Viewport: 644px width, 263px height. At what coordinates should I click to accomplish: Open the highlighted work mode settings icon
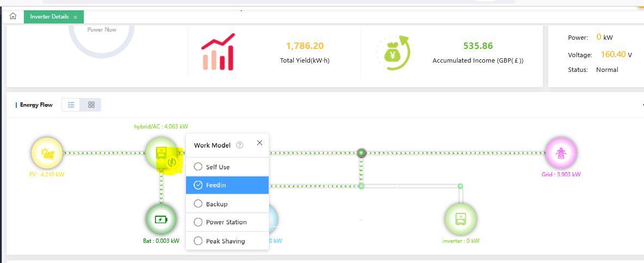pyautogui.click(x=172, y=162)
